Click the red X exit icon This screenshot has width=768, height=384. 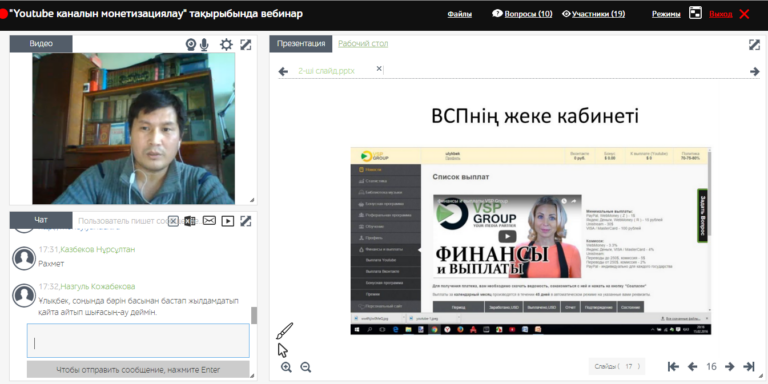(744, 14)
